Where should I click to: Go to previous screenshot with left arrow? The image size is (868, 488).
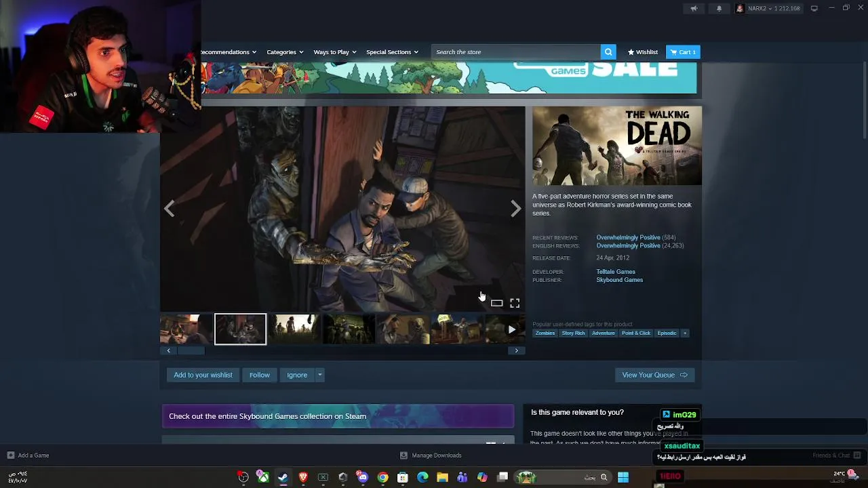[170, 209]
